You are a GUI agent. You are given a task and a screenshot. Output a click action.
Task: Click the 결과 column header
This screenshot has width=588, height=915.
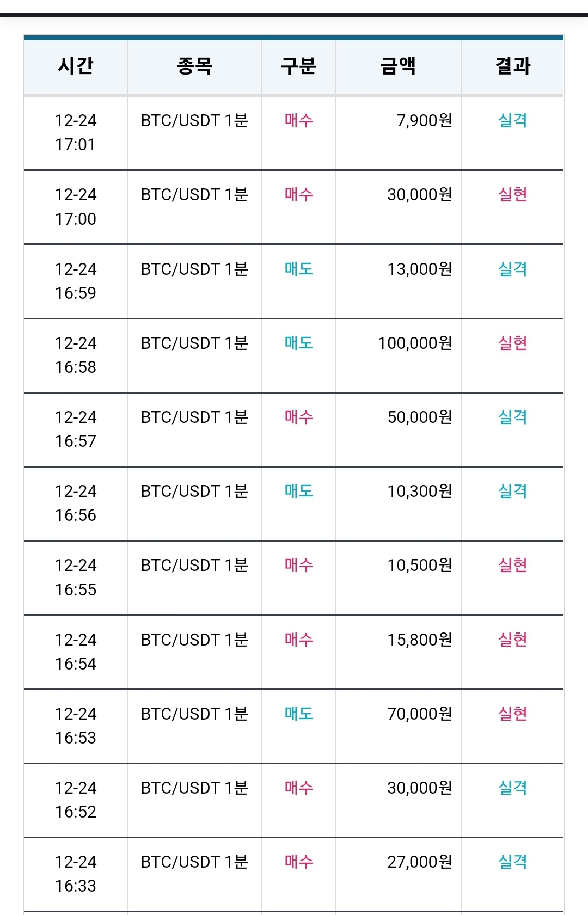(x=512, y=66)
